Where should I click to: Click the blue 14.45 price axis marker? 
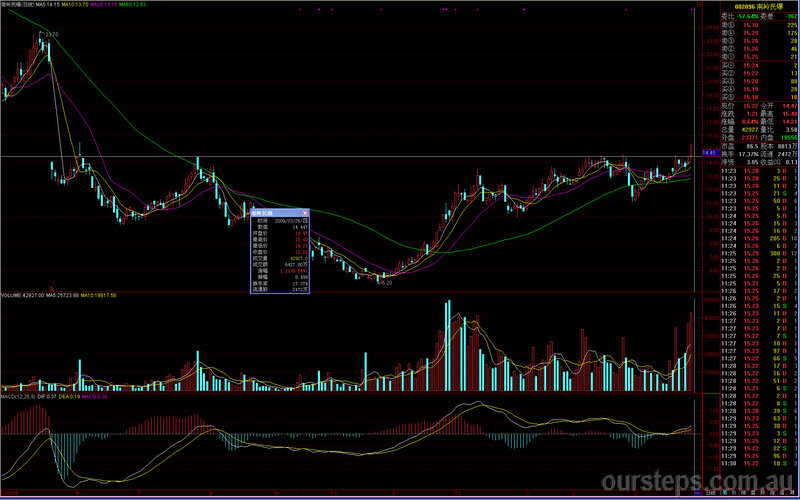coord(709,153)
